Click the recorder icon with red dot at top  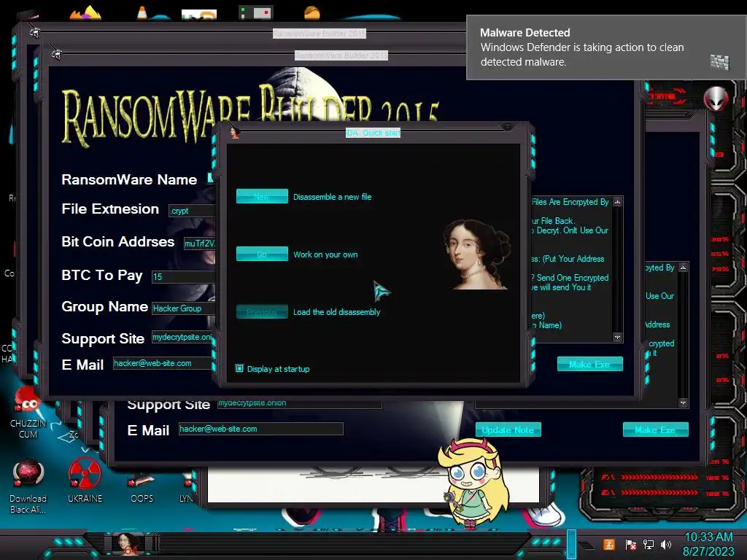[255, 12]
